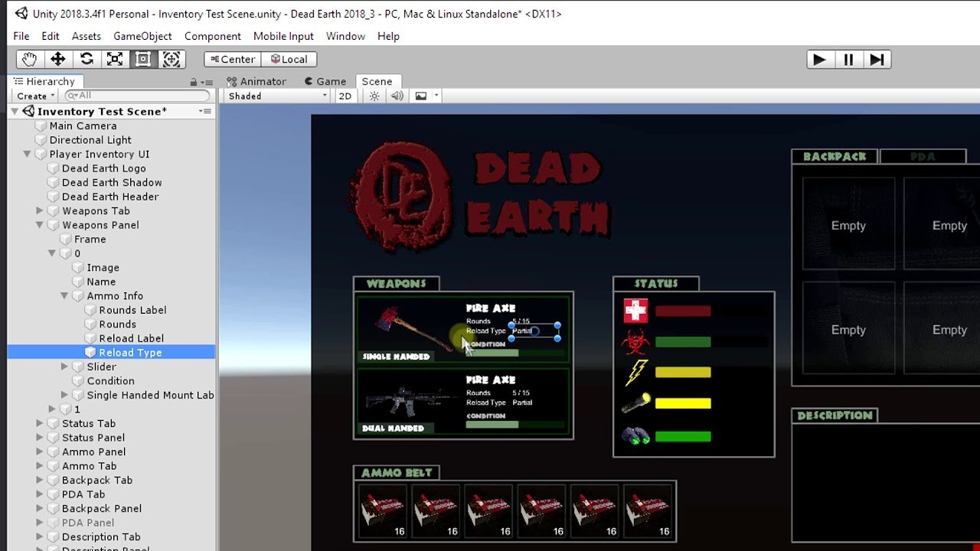Select Dead Earth Header object
The image size is (980, 551).
click(x=110, y=197)
